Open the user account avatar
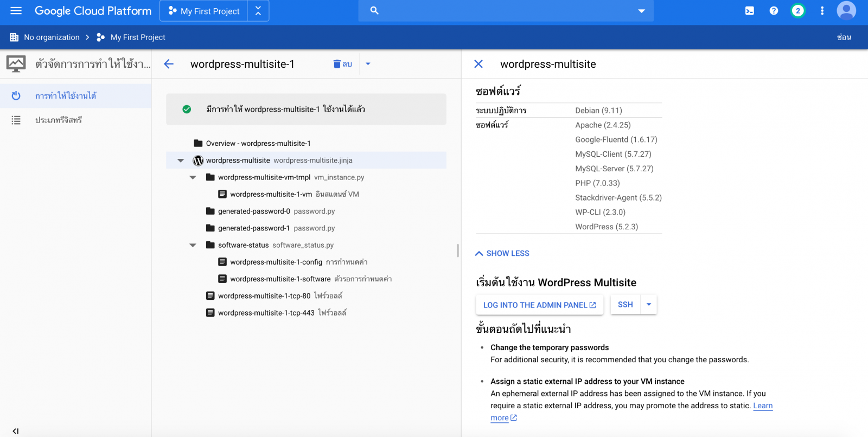 (846, 11)
